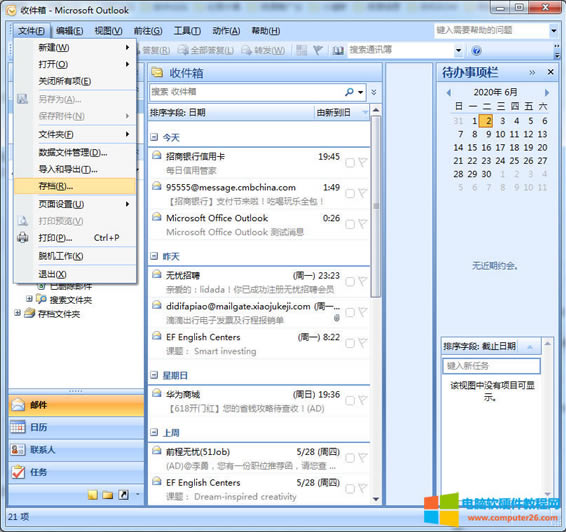Click the 键入新任务 input box
The image size is (566, 532).
click(x=491, y=366)
